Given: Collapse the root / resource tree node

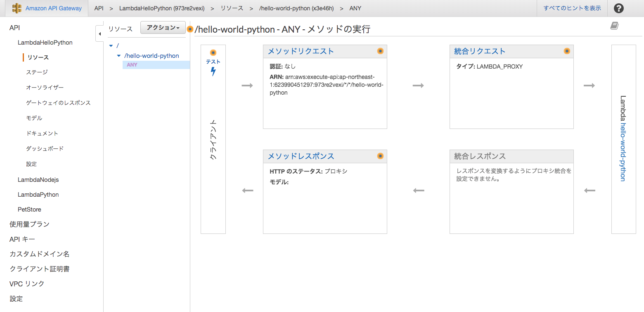Looking at the screenshot, I should 111,45.
